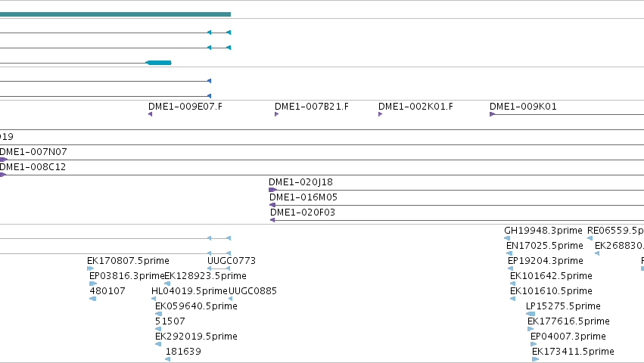
Task: Select the EK128923.5prime label
Action: coord(205,276)
